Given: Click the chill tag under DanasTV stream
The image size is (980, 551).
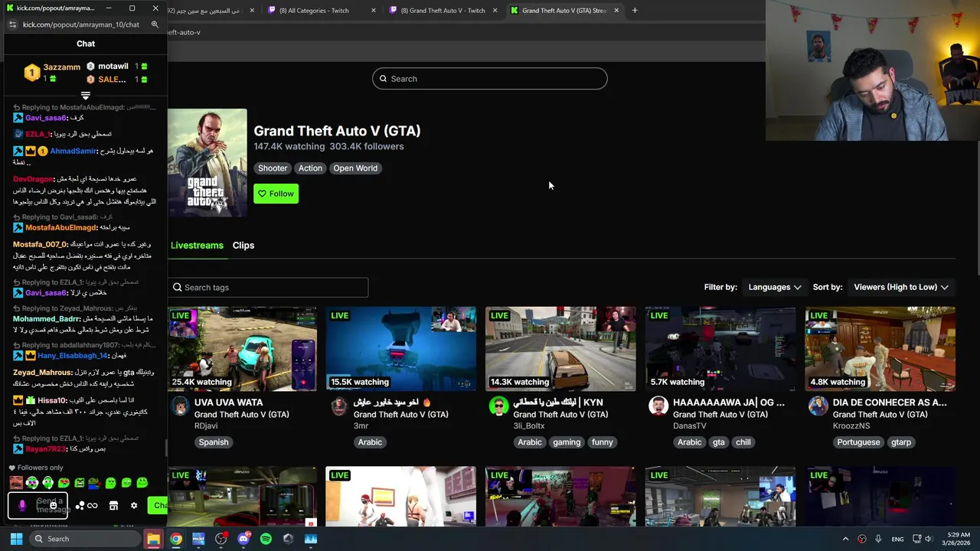Looking at the screenshot, I should pyautogui.click(x=743, y=442).
